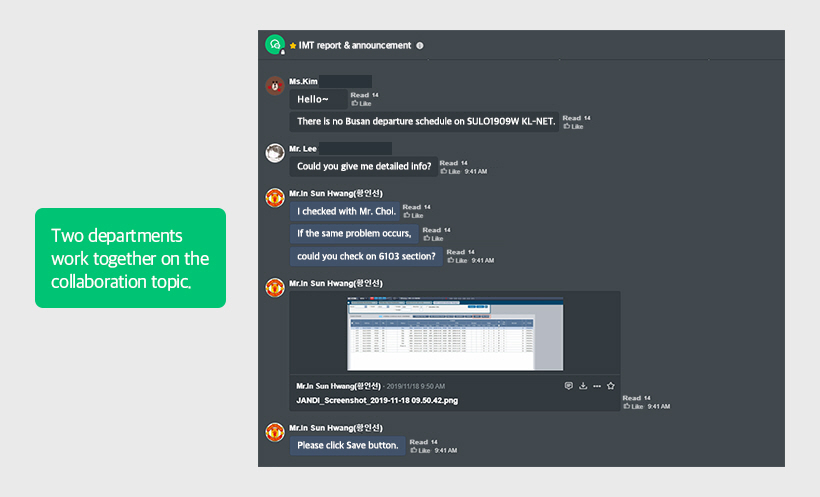This screenshot has width=820, height=497.
Task: Toggle the yellow star beside IMT report
Action: click(293, 46)
